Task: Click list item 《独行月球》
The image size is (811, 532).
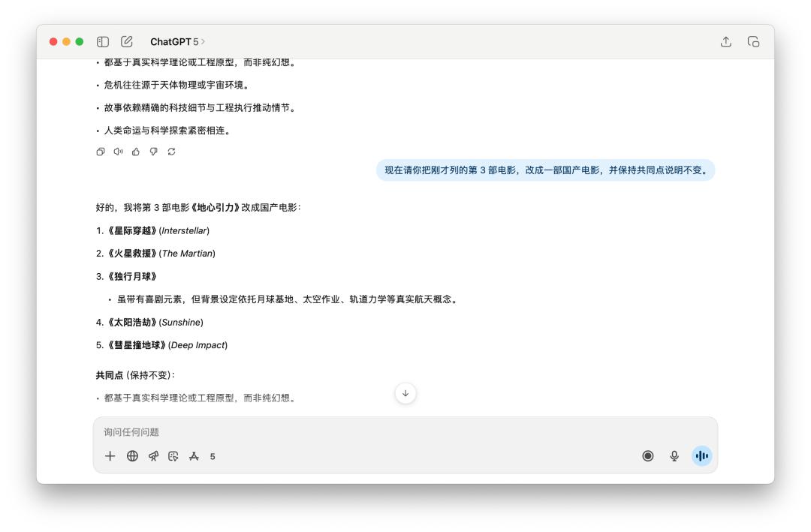Action: pyautogui.click(x=126, y=276)
